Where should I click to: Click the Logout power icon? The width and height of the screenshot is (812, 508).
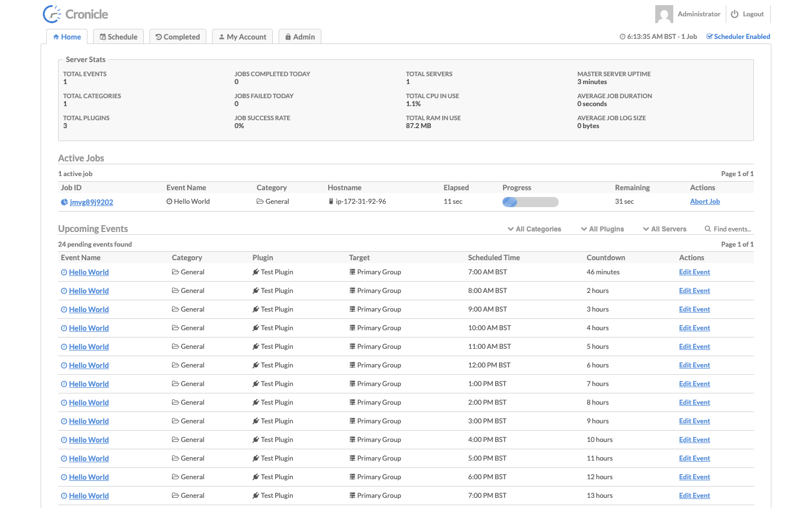(x=735, y=14)
